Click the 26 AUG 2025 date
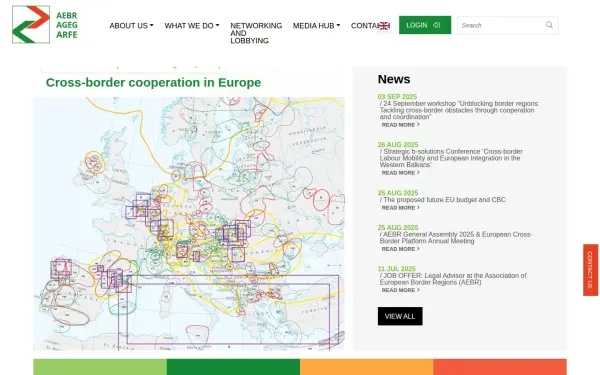 pos(398,145)
